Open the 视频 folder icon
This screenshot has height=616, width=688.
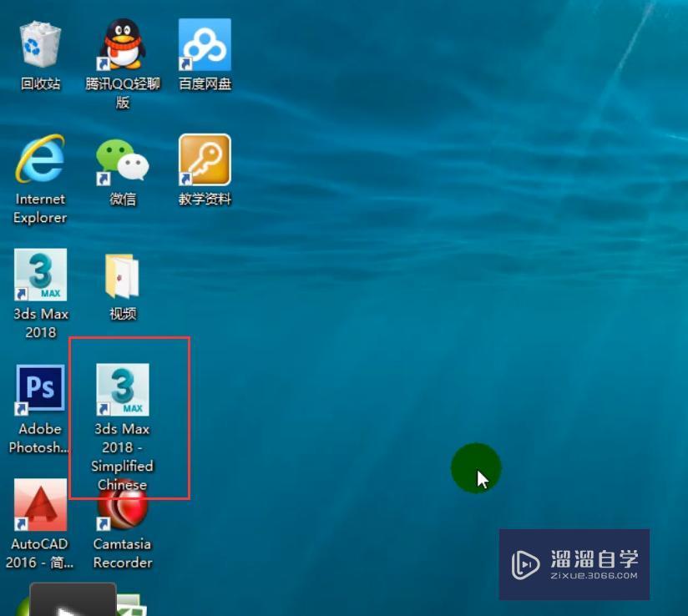123,275
